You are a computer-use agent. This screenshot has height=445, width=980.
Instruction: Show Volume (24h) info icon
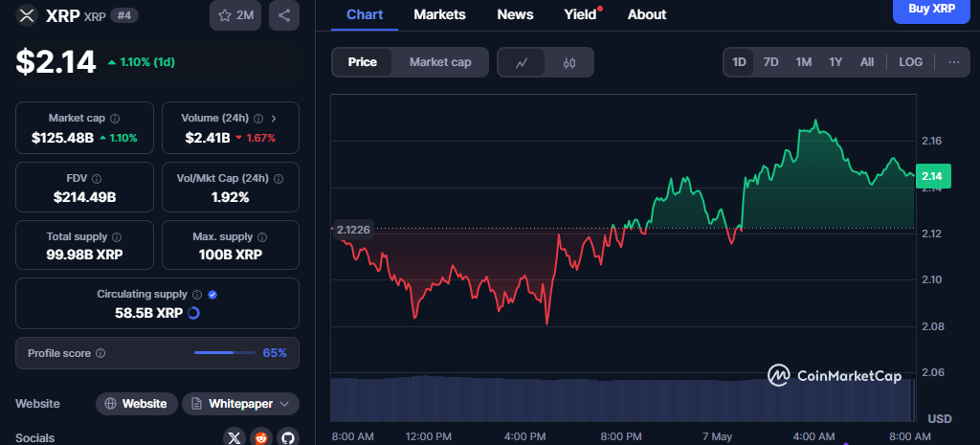point(258,118)
